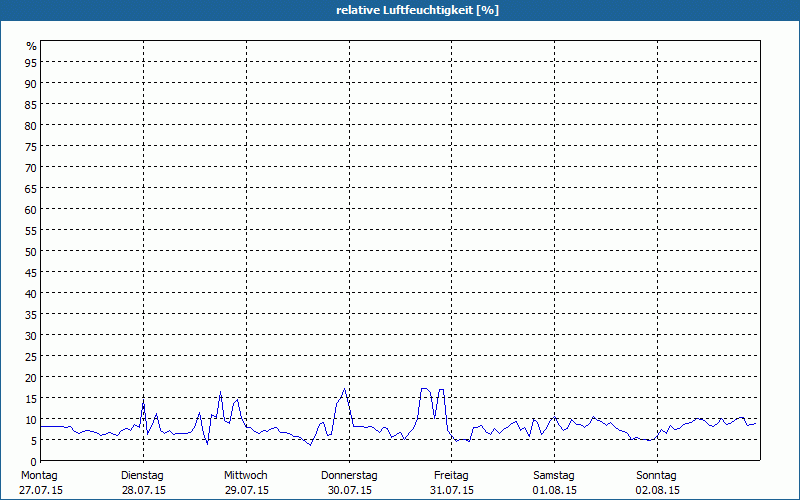Image resolution: width=800 pixels, height=500 pixels.
Task: Select the date label 30.07.15
Action: [x=349, y=490]
